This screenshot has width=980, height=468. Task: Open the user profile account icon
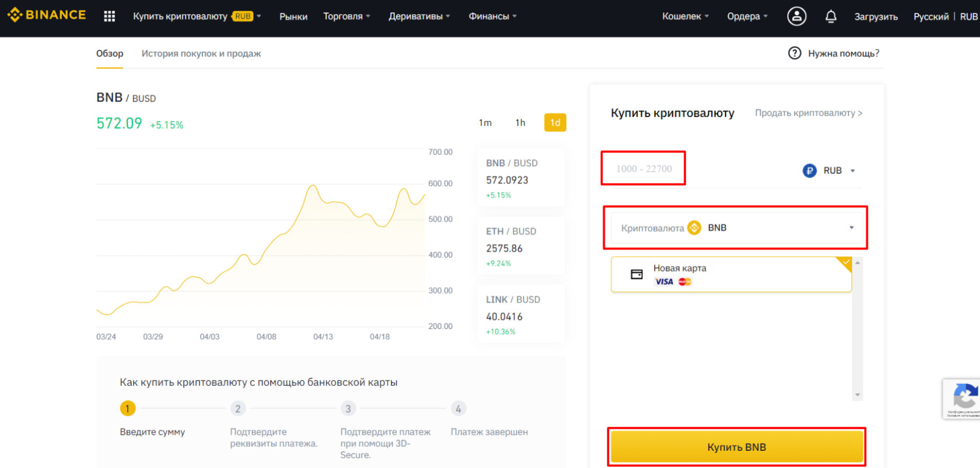(796, 17)
